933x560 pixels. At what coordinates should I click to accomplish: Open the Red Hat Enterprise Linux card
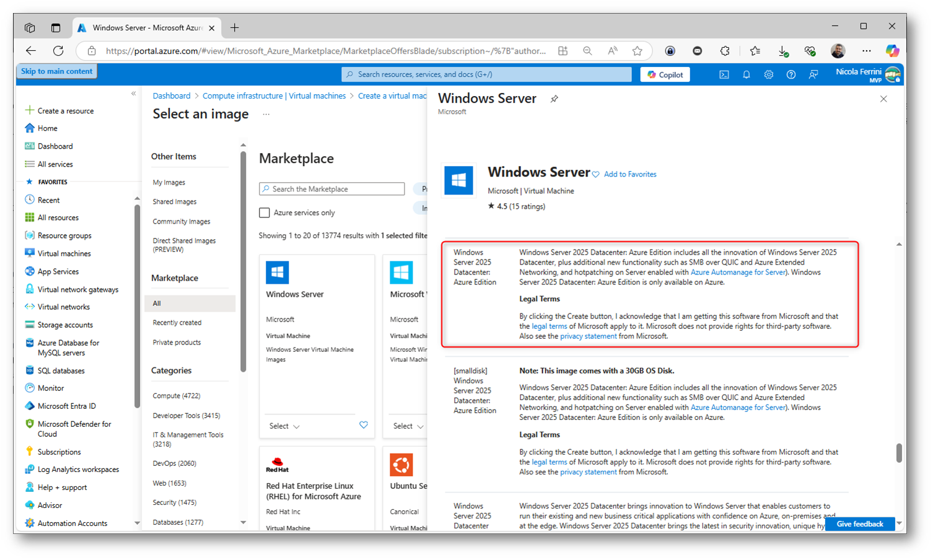(317, 489)
